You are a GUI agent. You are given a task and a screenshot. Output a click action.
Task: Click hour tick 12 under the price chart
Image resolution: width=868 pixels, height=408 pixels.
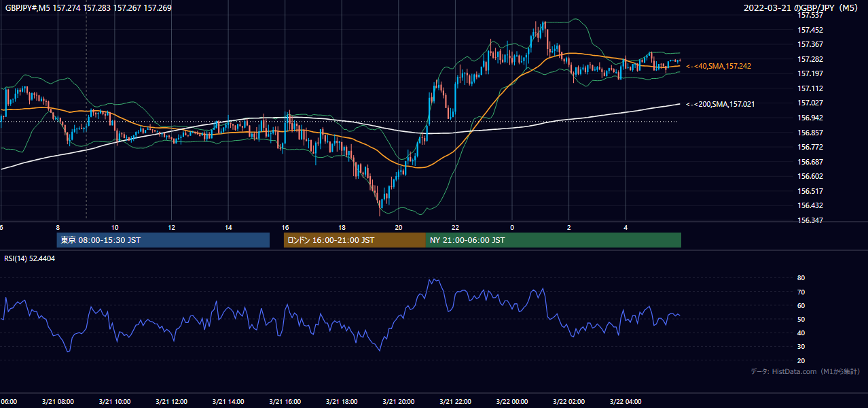tap(171, 228)
